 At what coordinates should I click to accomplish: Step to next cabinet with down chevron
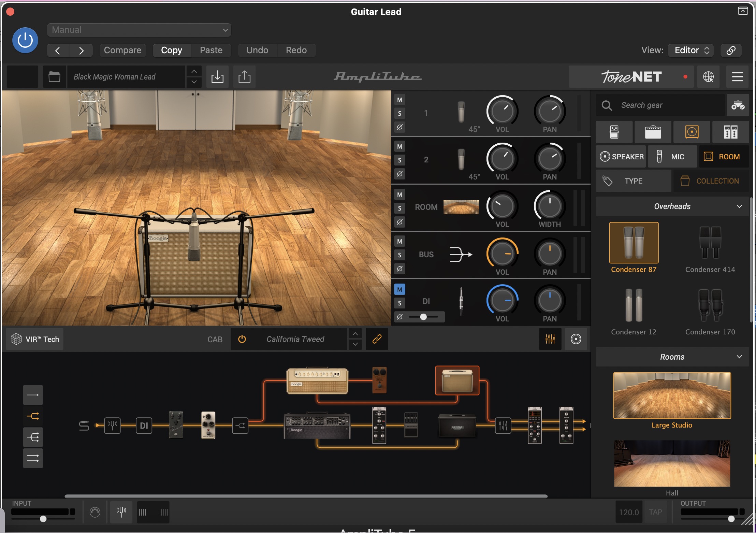(x=355, y=344)
